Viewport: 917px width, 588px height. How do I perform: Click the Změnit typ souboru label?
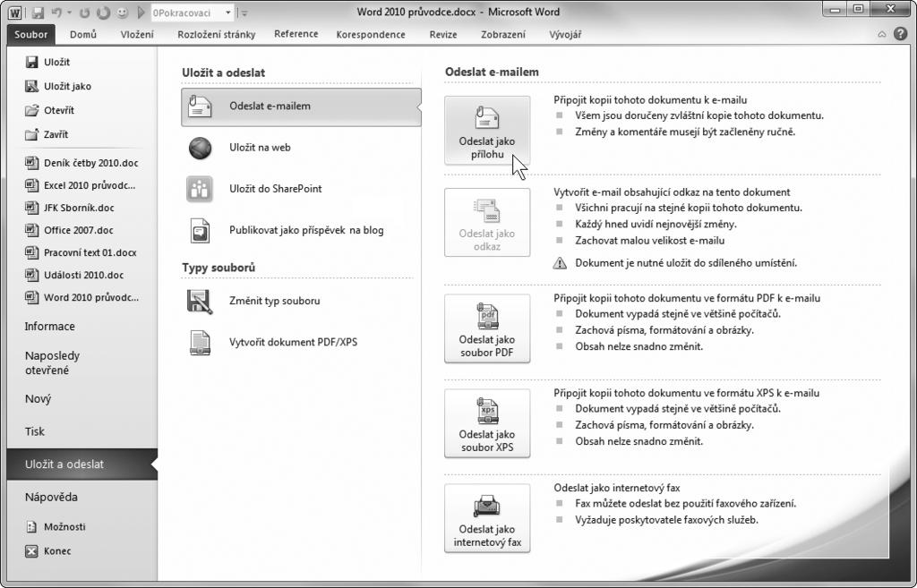[274, 301]
